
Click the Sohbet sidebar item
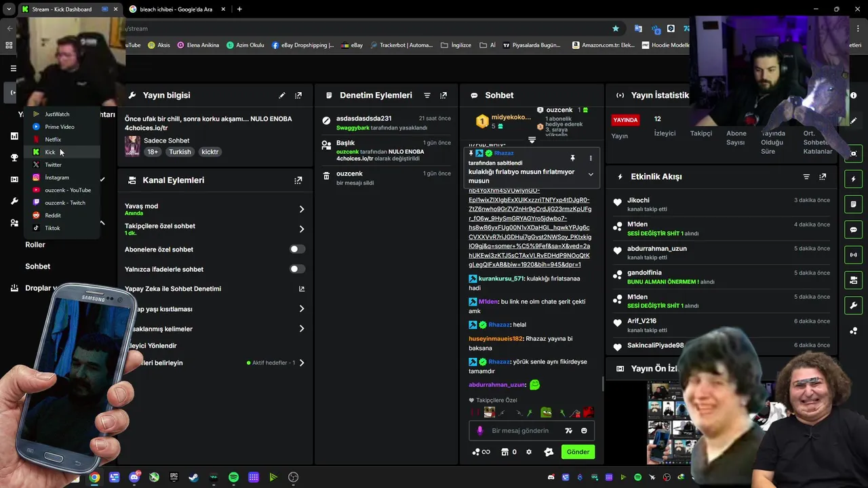[x=38, y=266]
